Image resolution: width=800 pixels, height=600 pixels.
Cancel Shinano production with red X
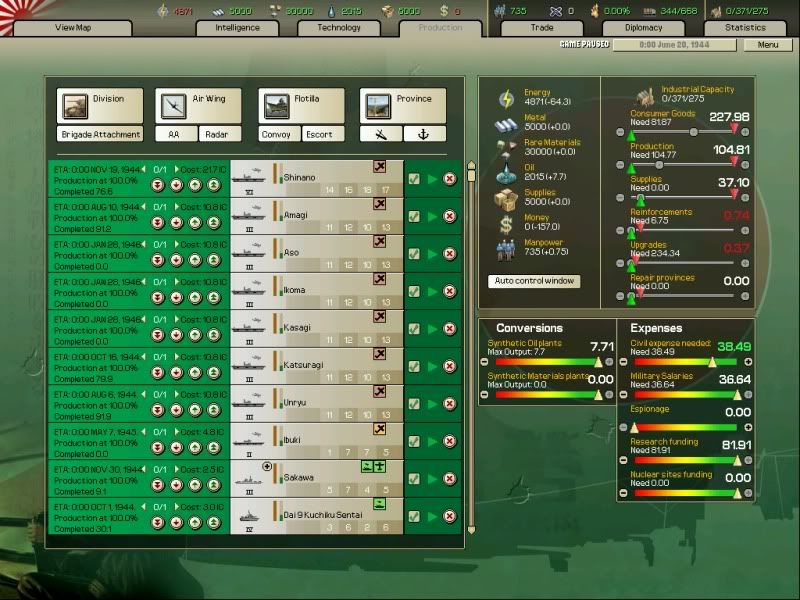tap(449, 179)
